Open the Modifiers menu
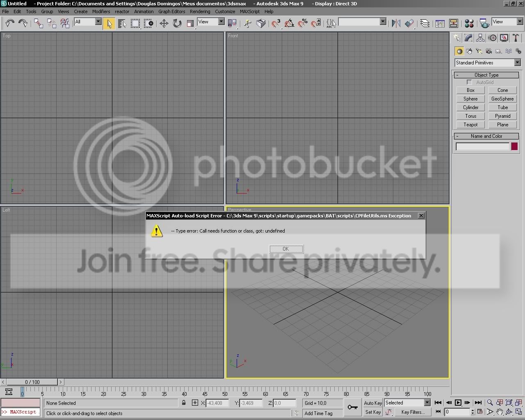 (x=101, y=11)
